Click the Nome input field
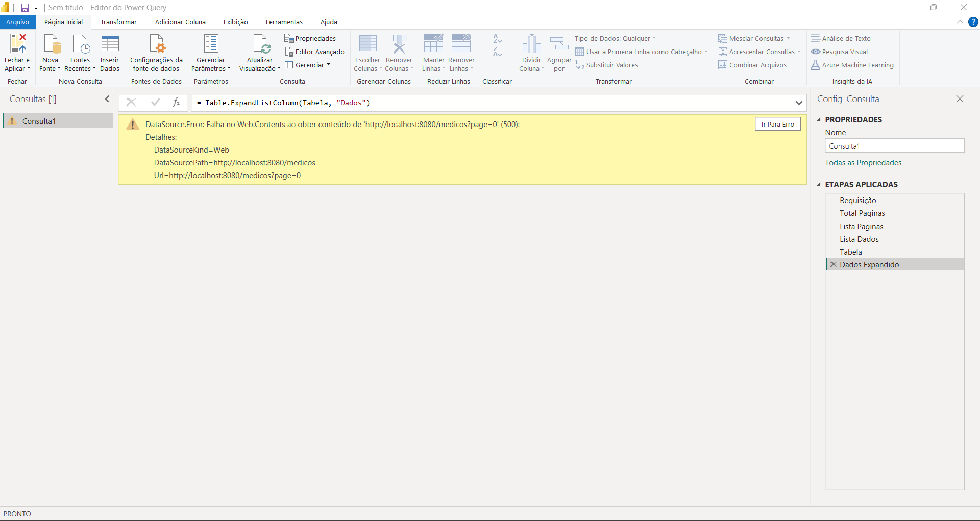The width and height of the screenshot is (980, 521). pyautogui.click(x=895, y=146)
